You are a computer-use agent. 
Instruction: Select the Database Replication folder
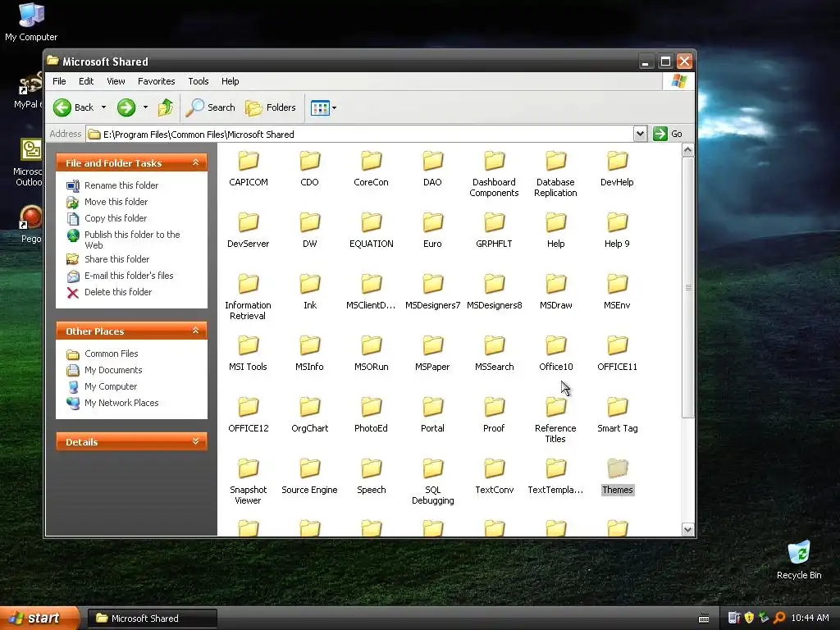click(x=555, y=161)
